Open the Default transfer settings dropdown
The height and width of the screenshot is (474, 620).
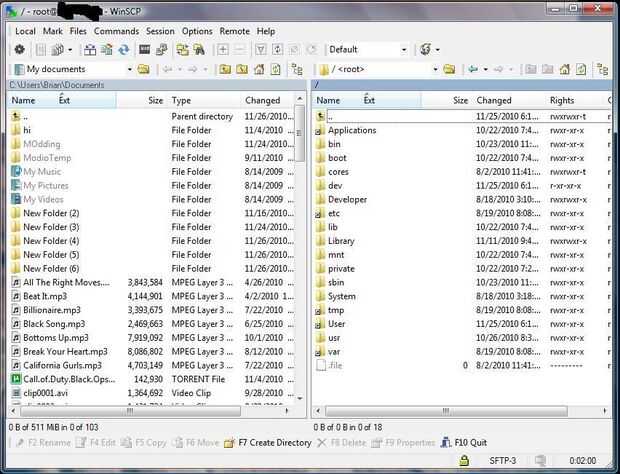point(404,50)
